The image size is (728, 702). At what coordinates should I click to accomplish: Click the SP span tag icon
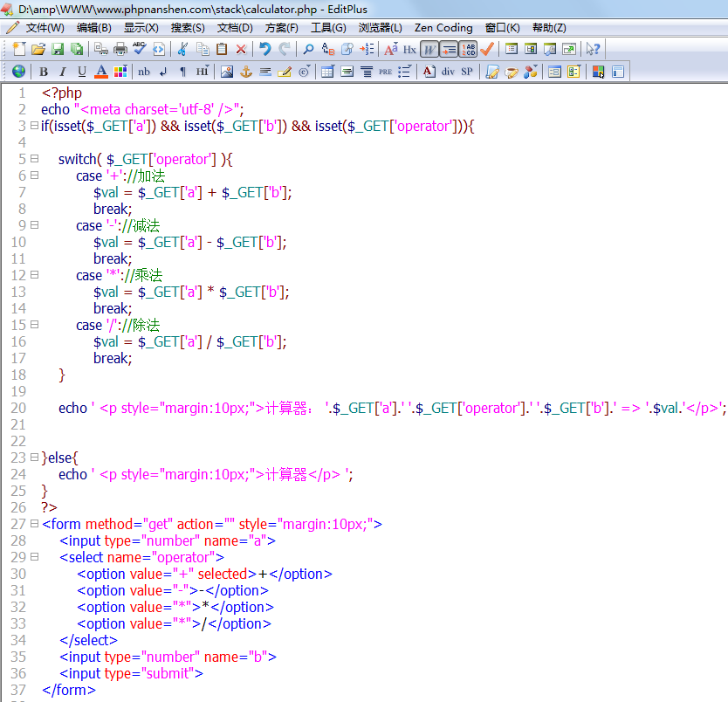pyautogui.click(x=467, y=72)
